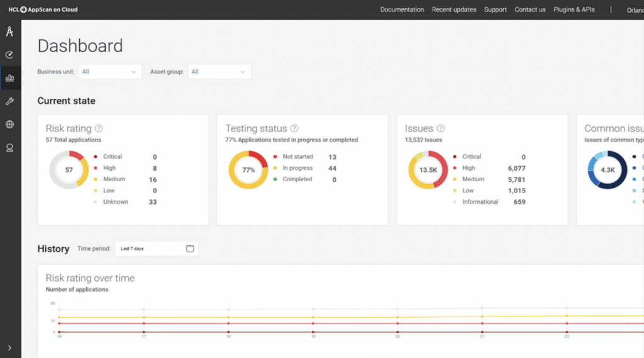
Task: Open the globe icon in sidebar
Action: (x=9, y=124)
